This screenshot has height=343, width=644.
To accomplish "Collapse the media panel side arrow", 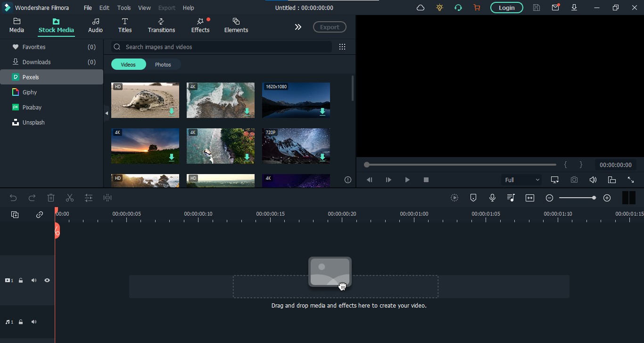I will coord(107,113).
